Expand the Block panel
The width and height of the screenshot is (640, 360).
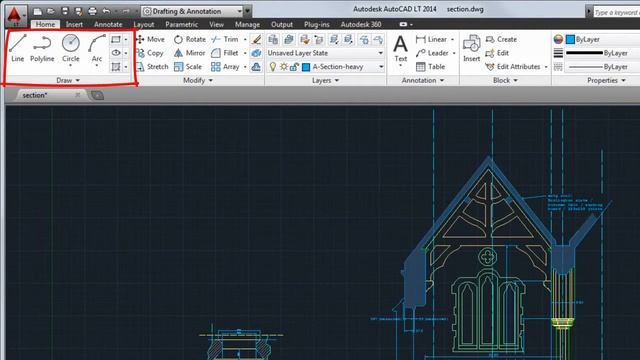tap(505, 80)
